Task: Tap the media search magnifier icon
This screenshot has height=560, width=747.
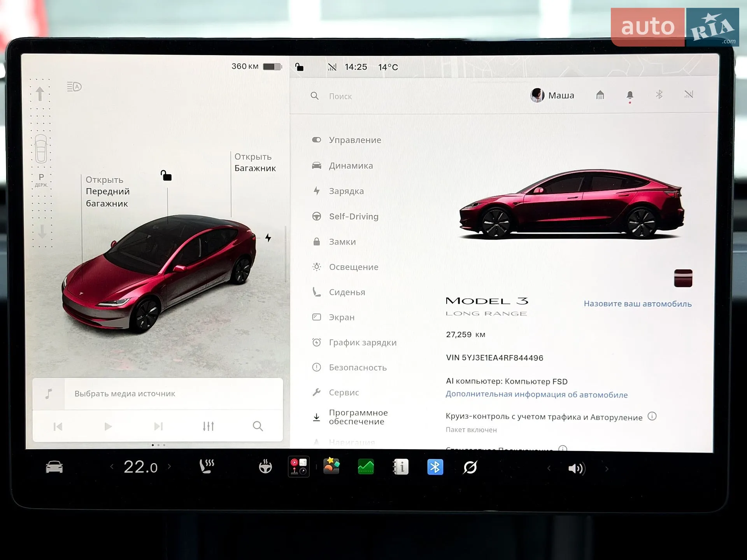Action: pyautogui.click(x=258, y=426)
